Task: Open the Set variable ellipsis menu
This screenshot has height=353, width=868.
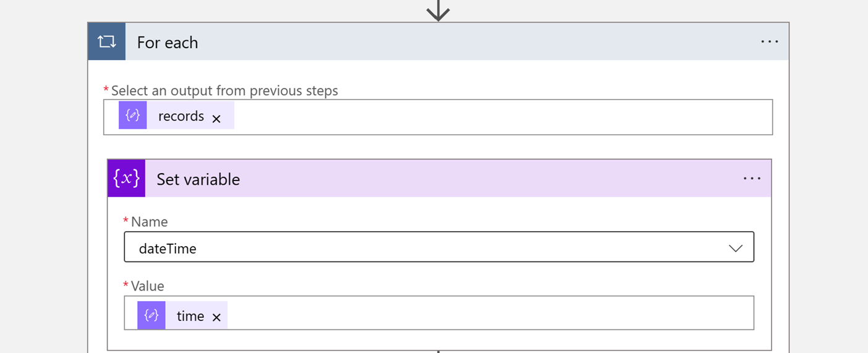Action: tap(752, 179)
